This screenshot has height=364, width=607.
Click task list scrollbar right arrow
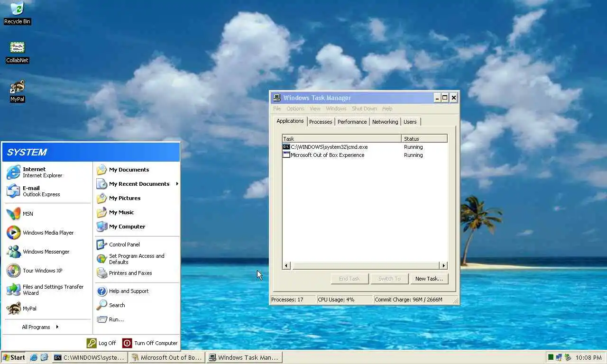click(443, 265)
